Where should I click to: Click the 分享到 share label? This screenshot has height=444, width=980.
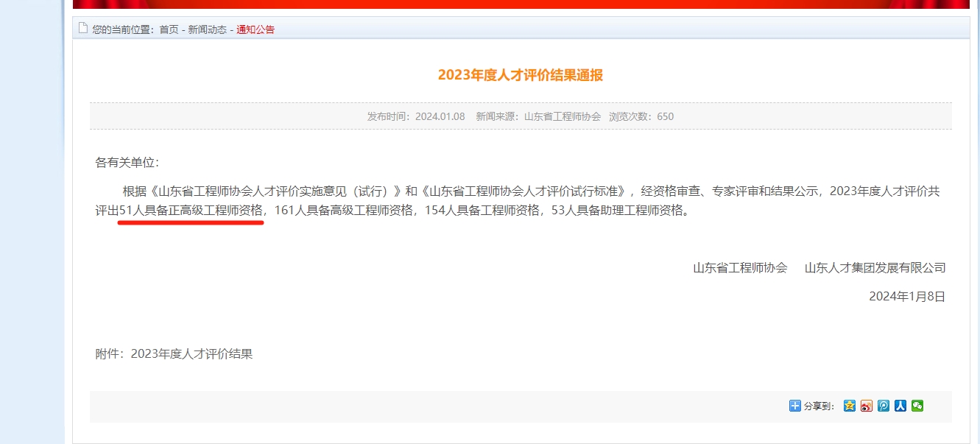(819, 406)
